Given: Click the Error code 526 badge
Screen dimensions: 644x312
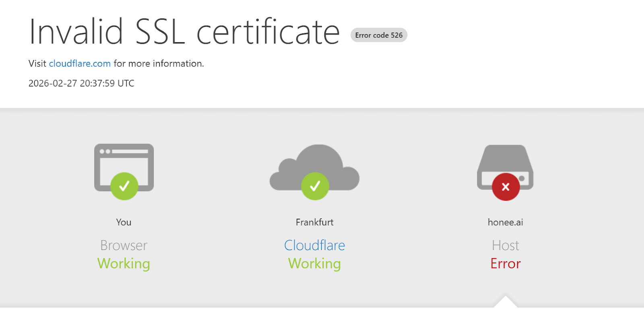Looking at the screenshot, I should pyautogui.click(x=379, y=35).
